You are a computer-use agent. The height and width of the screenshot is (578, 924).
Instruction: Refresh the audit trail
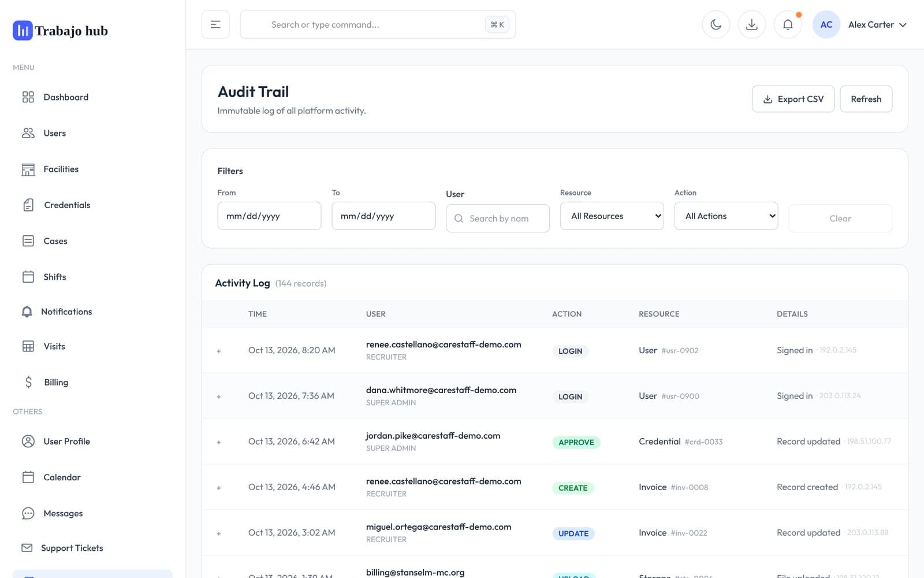[866, 99]
